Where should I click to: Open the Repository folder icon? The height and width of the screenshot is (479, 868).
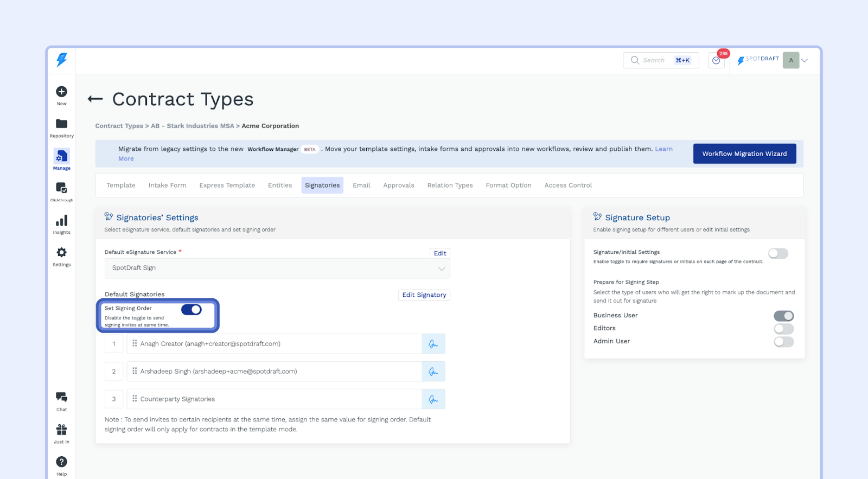(x=62, y=124)
